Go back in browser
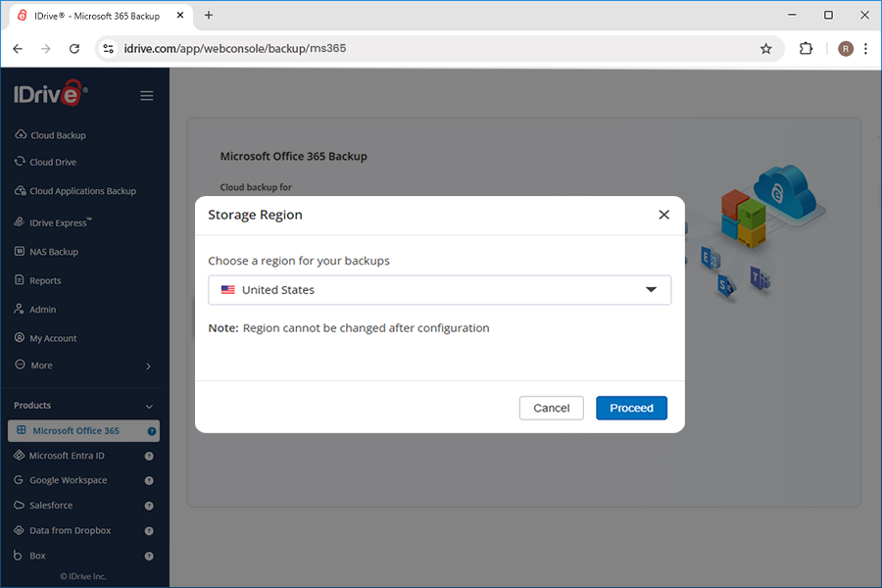This screenshot has height=588, width=882. (x=18, y=49)
